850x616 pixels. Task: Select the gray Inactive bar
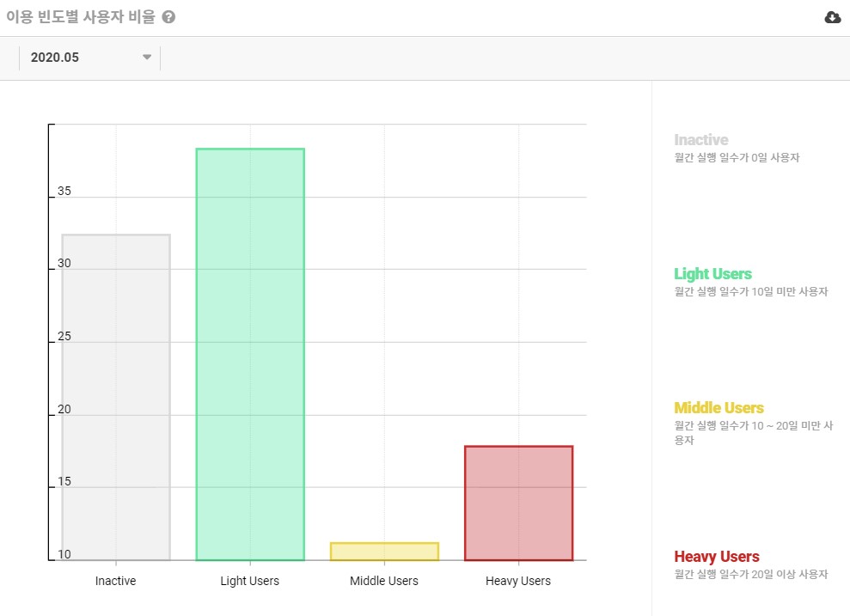(116, 397)
